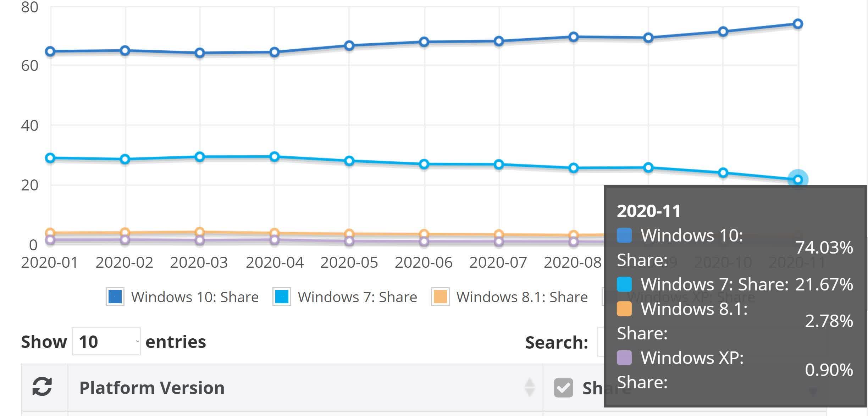Toggle Windows 8.1: Share legend entry
Image resolution: width=868 pixels, height=416 pixels.
pyautogui.click(x=509, y=297)
